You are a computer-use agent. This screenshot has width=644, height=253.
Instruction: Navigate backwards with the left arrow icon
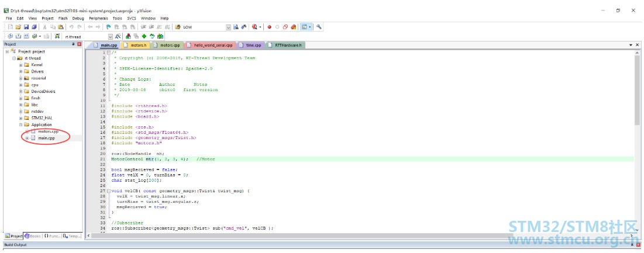(90, 27)
